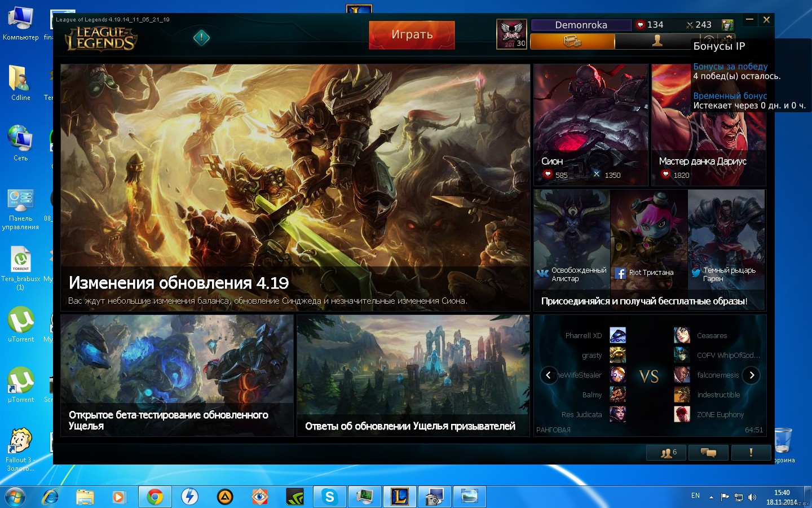Click the RP fist icon next to 134
This screenshot has height=508, width=812.
(x=640, y=25)
